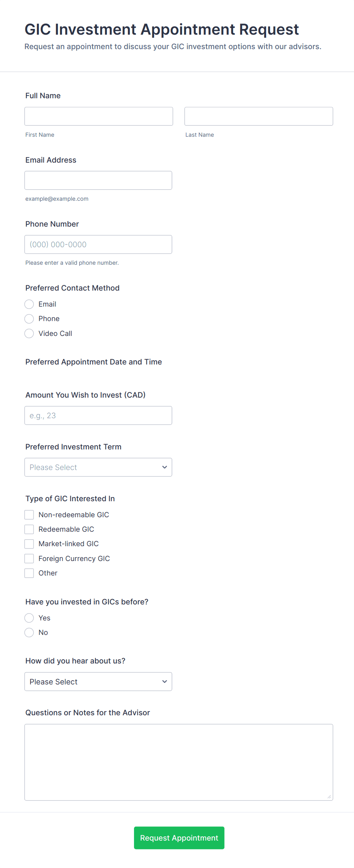This screenshot has width=354, height=868.
Task: Check the Foreign Currency GIC box
Action: (29, 559)
